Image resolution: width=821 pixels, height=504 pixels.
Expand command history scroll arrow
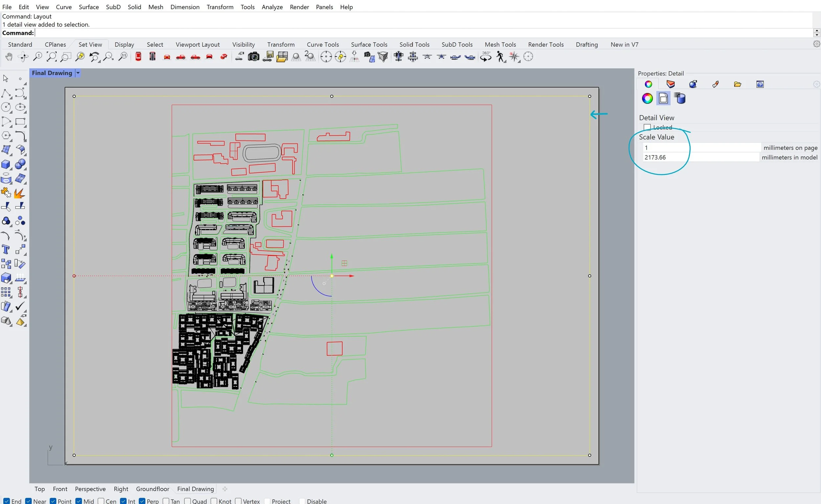[x=816, y=31]
